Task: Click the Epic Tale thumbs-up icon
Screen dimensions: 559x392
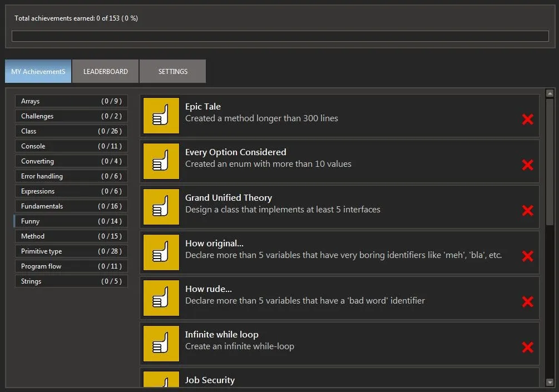Action: pyautogui.click(x=161, y=116)
